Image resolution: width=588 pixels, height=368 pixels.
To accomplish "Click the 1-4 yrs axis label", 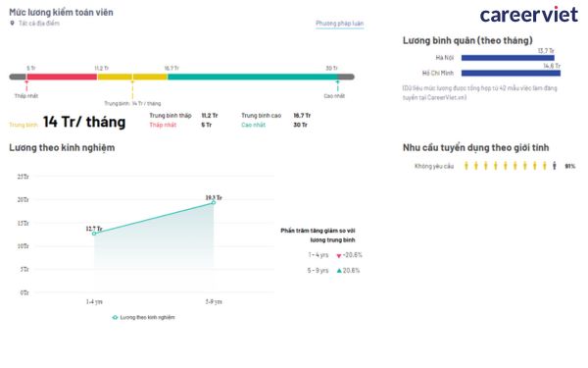I will click(x=94, y=301).
